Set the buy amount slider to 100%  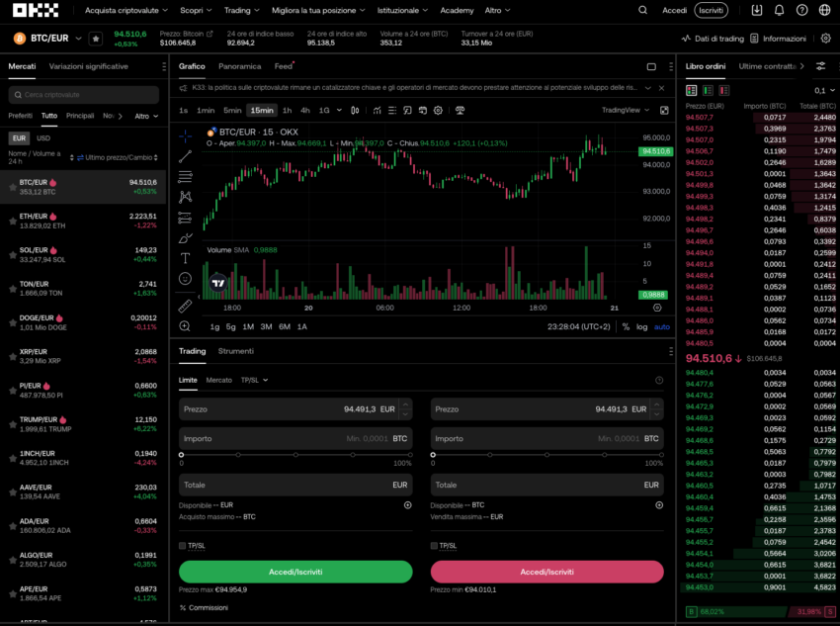click(410, 455)
